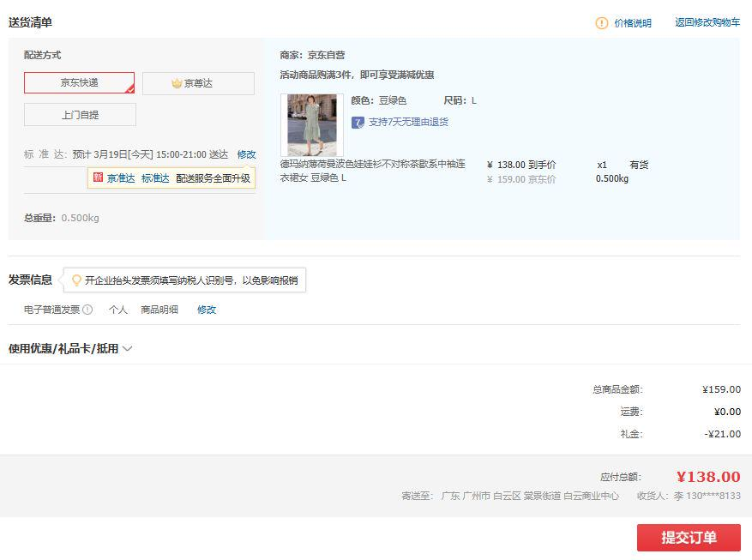The width and height of the screenshot is (752, 560).
Task: Expand 使用优惠/礼品卡/抵用 section
Action: point(63,349)
